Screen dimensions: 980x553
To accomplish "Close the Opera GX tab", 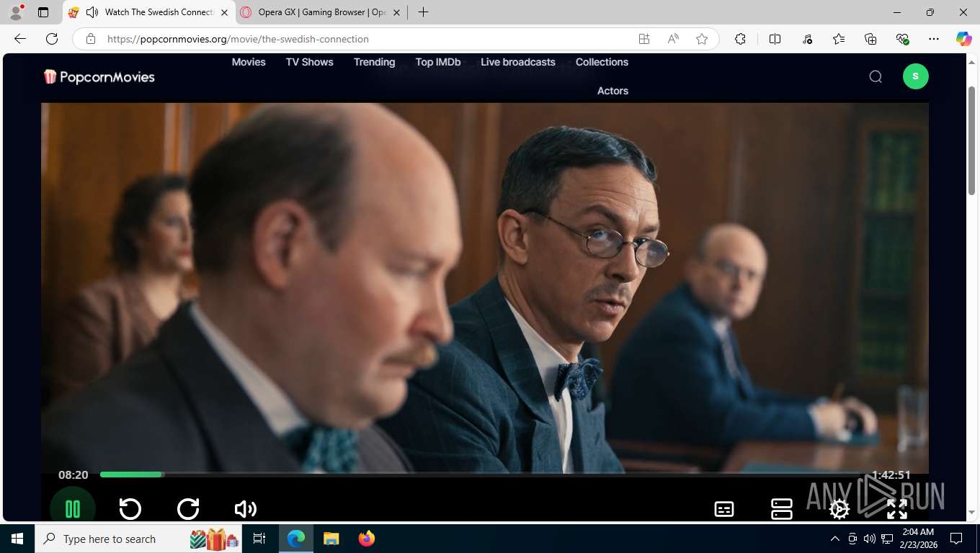I will 396,12.
